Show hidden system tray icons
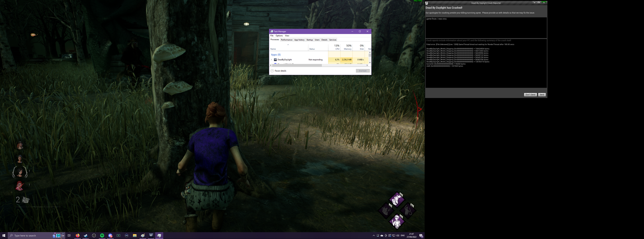 (374, 236)
